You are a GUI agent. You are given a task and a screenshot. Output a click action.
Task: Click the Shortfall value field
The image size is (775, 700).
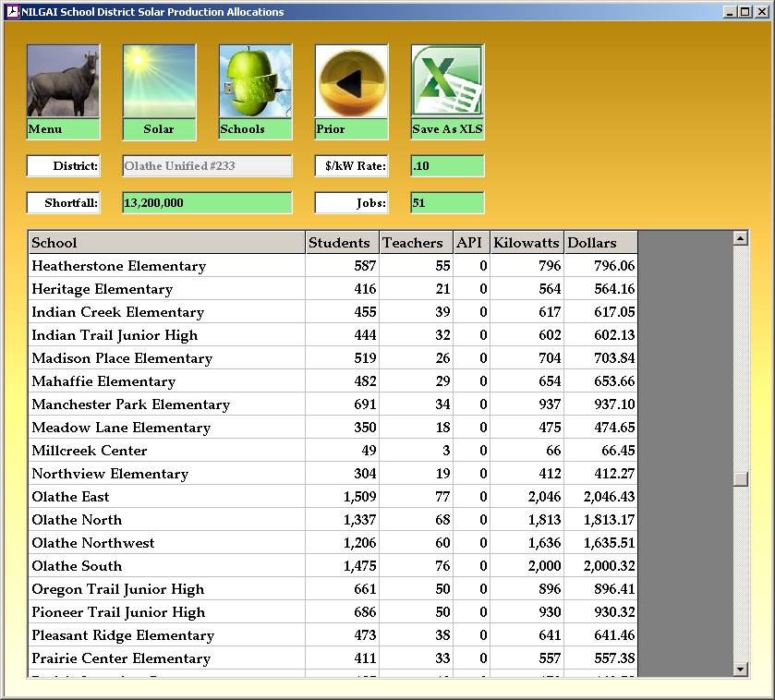click(x=207, y=203)
